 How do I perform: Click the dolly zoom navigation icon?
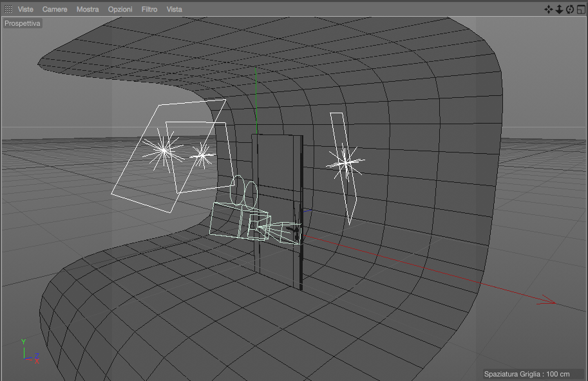[559, 10]
